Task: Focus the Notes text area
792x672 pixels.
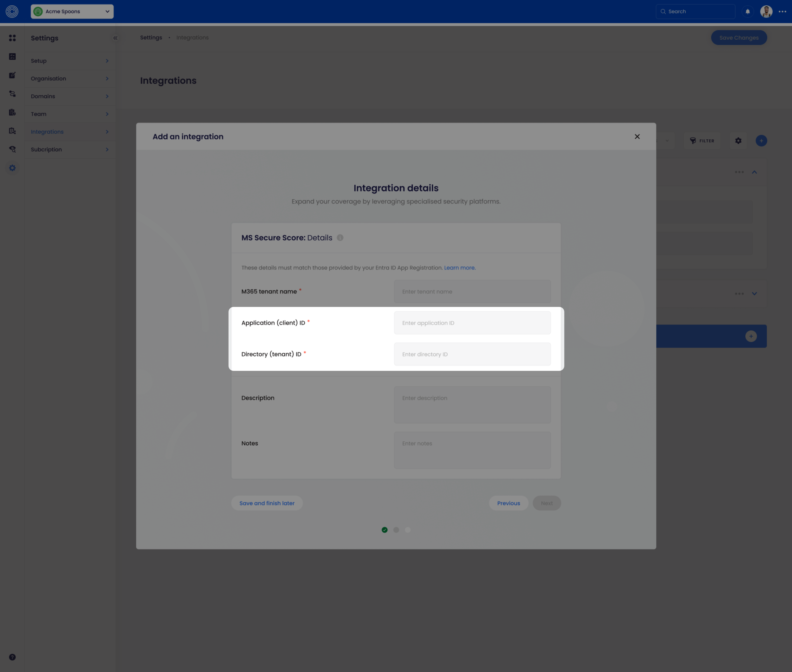Action: [x=472, y=450]
